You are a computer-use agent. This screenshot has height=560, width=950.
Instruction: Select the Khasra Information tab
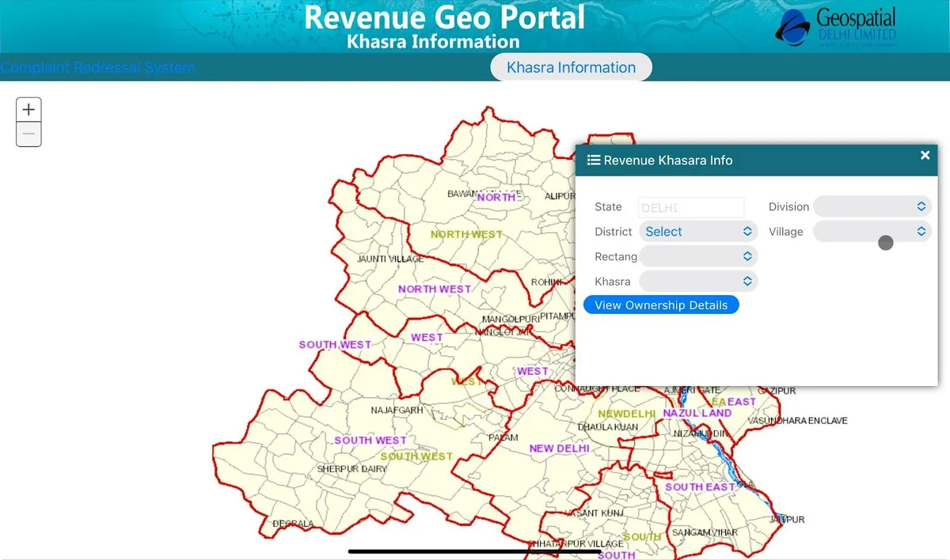click(x=571, y=67)
